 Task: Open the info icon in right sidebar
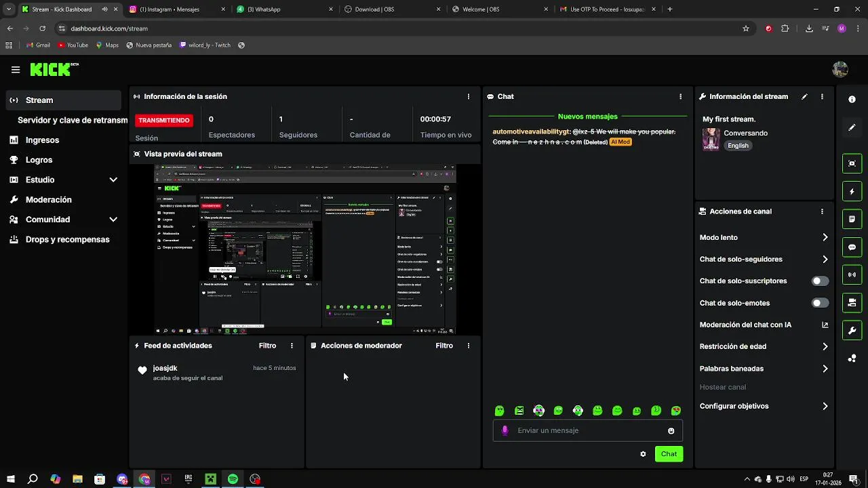click(852, 99)
